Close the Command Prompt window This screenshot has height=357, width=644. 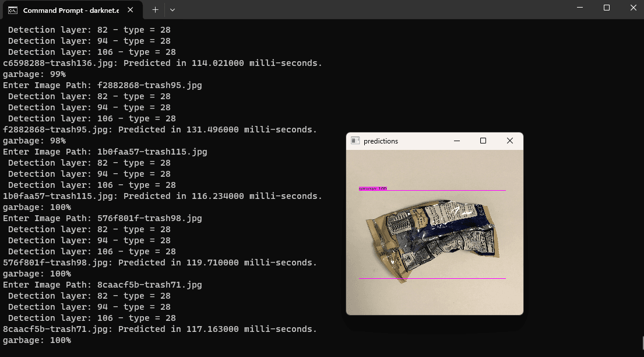tap(633, 8)
